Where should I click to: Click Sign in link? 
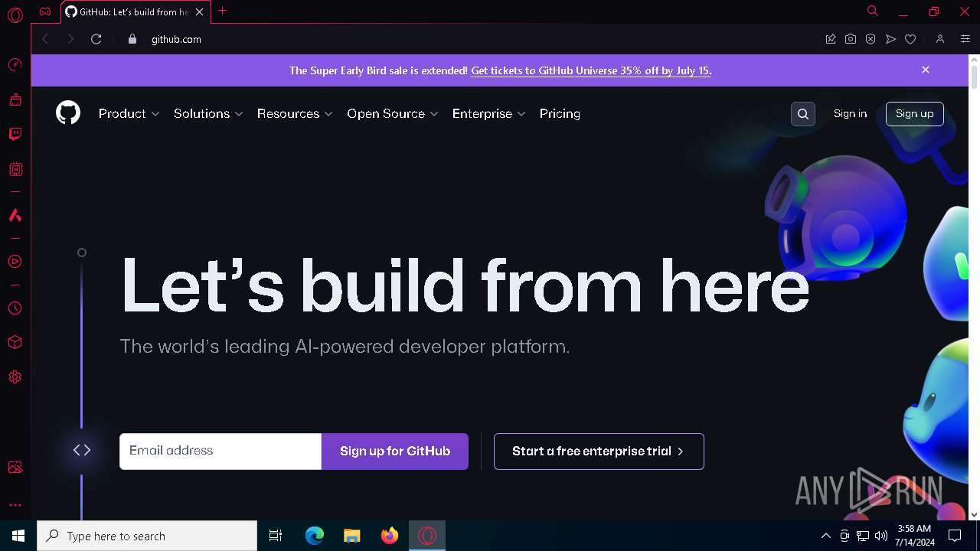coord(850,113)
